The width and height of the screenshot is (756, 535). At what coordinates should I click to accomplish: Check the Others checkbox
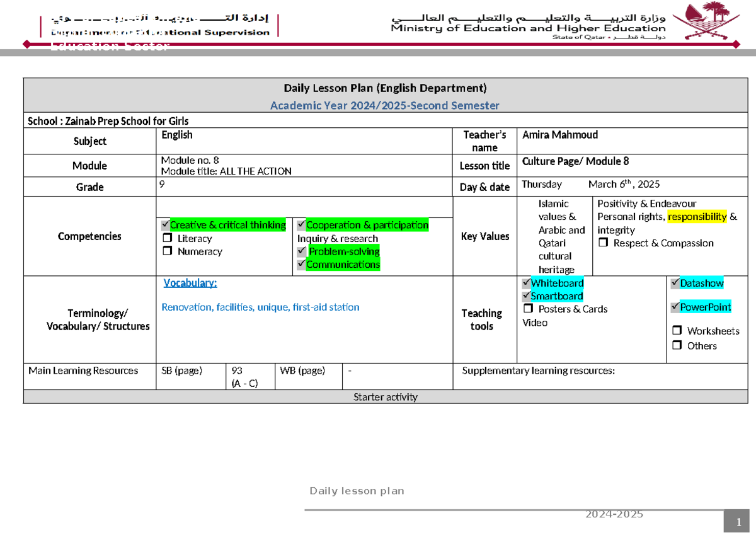[x=677, y=345]
